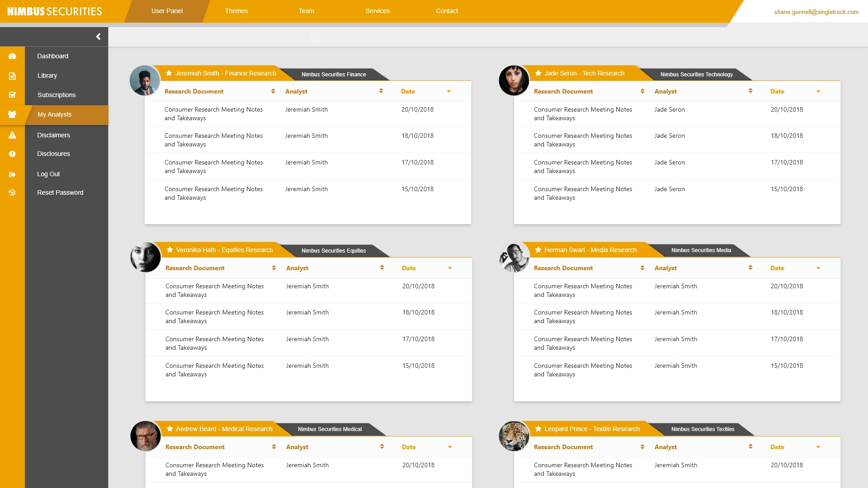
Task: Click the Library document icon
Action: (x=12, y=76)
